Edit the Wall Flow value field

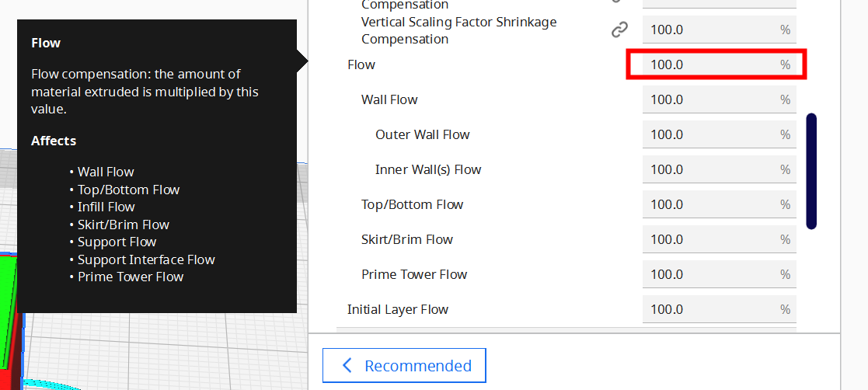click(719, 99)
